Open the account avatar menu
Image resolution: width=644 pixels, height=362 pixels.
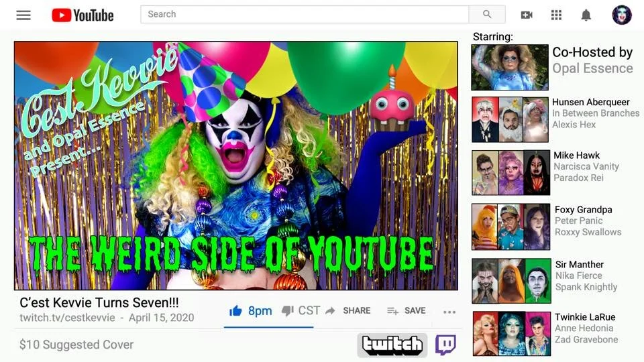point(622,15)
